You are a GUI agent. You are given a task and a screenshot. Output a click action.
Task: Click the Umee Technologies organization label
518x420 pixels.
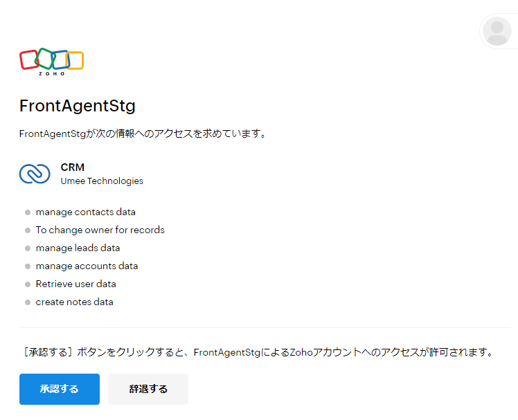102,181
